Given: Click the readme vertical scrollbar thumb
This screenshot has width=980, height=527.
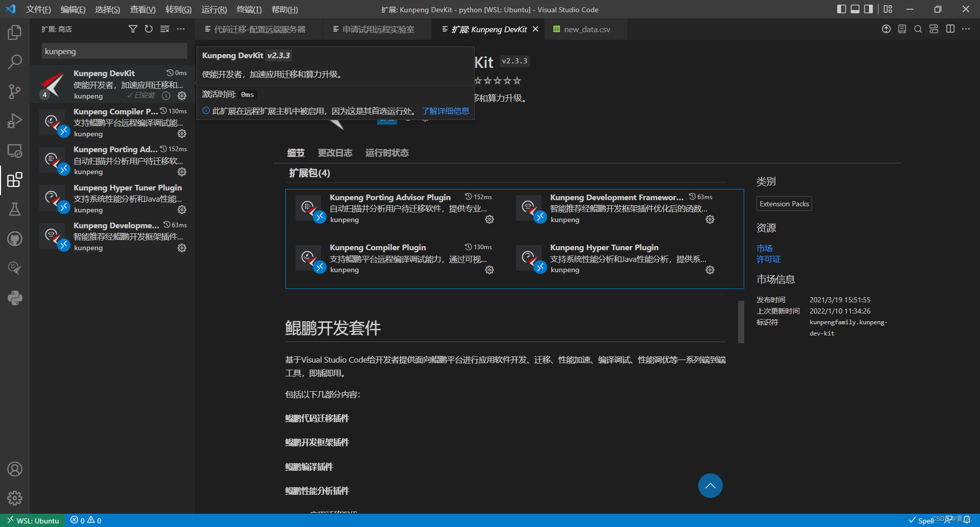Looking at the screenshot, I should pos(741,322).
